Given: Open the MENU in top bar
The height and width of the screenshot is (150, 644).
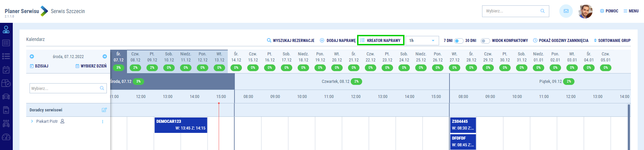Looking at the screenshot, I should click(631, 11).
